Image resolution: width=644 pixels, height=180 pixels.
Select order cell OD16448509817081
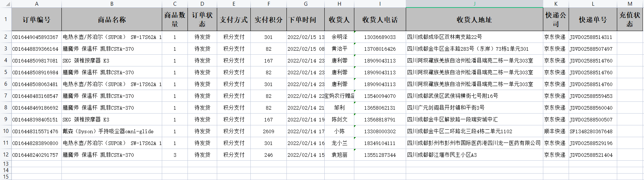pyautogui.click(x=36, y=60)
